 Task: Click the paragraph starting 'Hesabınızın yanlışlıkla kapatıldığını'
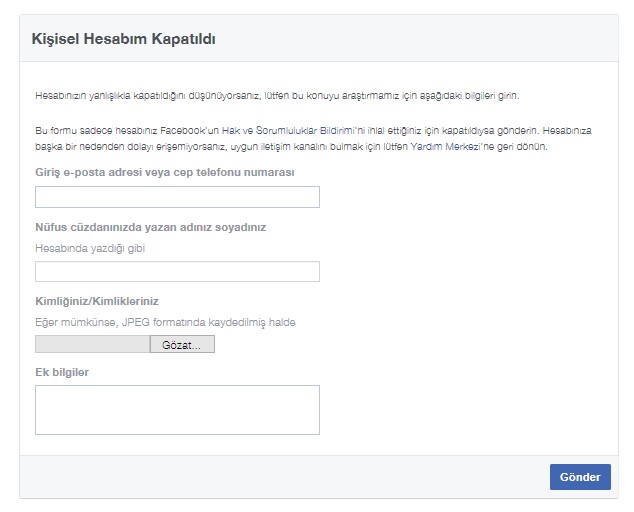[x=277, y=96]
